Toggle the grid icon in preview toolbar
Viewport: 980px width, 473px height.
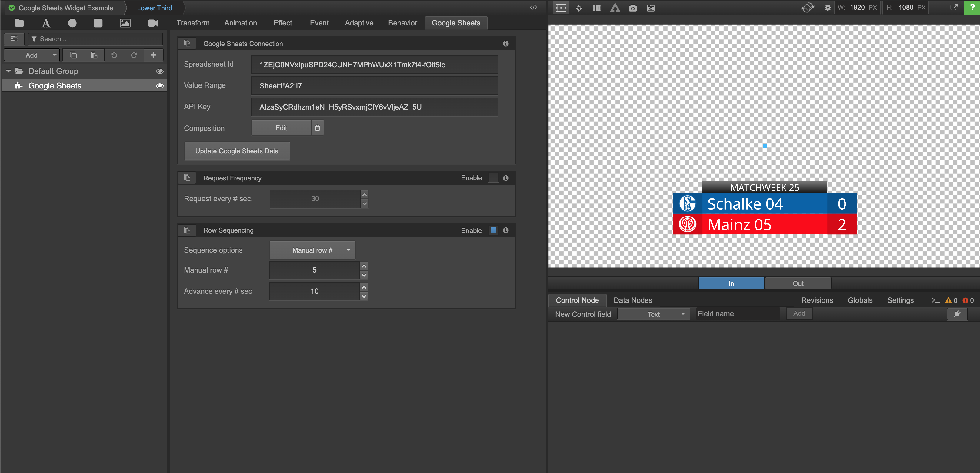597,8
